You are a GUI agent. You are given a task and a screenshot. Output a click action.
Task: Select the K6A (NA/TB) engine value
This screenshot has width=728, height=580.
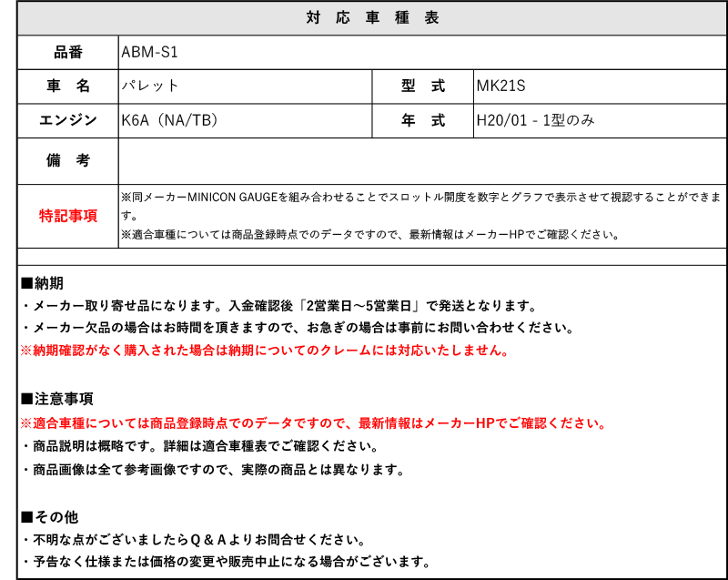(170, 120)
